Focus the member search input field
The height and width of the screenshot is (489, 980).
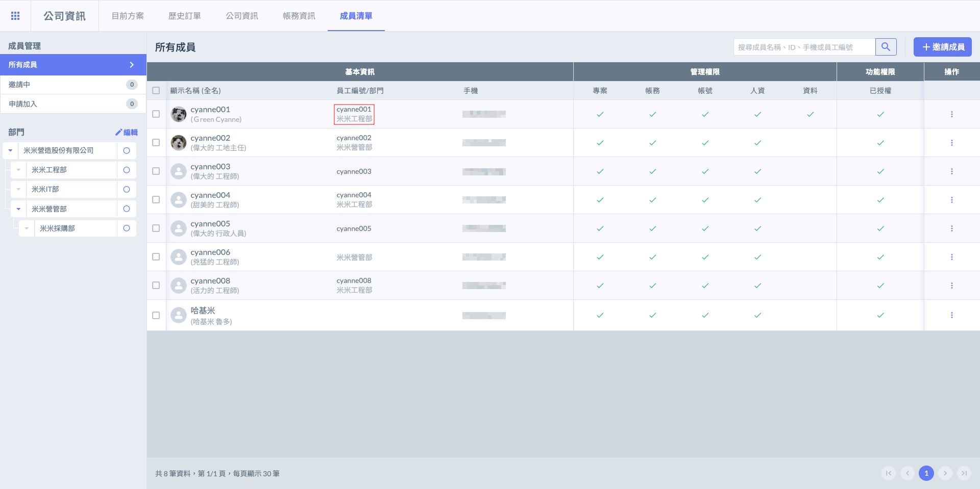coord(804,47)
